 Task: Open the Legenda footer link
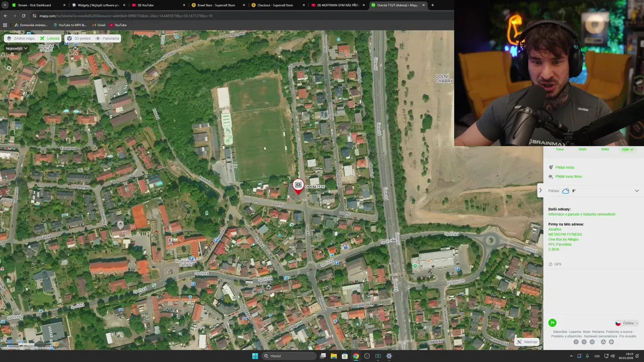[575, 332]
